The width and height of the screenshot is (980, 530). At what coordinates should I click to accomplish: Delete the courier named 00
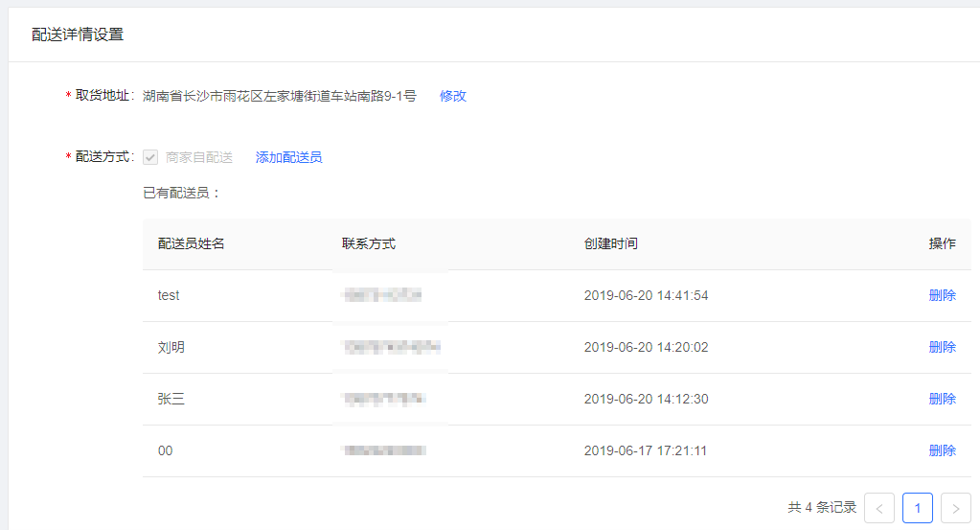[942, 450]
